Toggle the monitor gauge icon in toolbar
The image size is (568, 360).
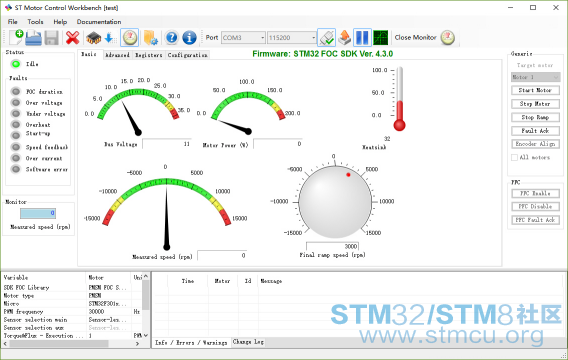click(129, 37)
